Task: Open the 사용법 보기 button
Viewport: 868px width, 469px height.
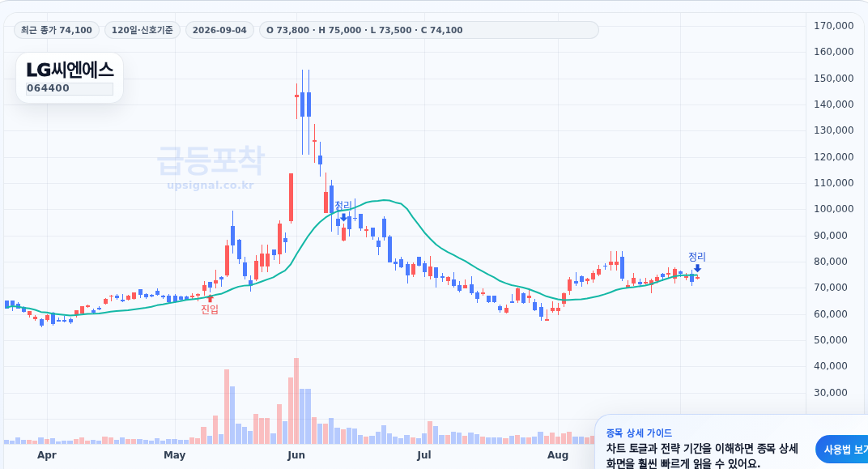Action: [x=844, y=450]
